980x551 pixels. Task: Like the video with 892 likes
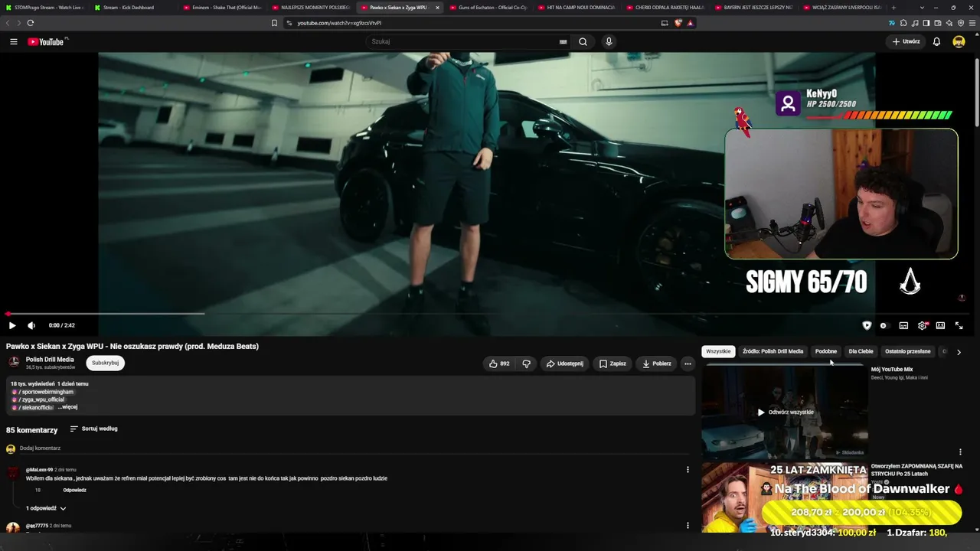point(499,364)
